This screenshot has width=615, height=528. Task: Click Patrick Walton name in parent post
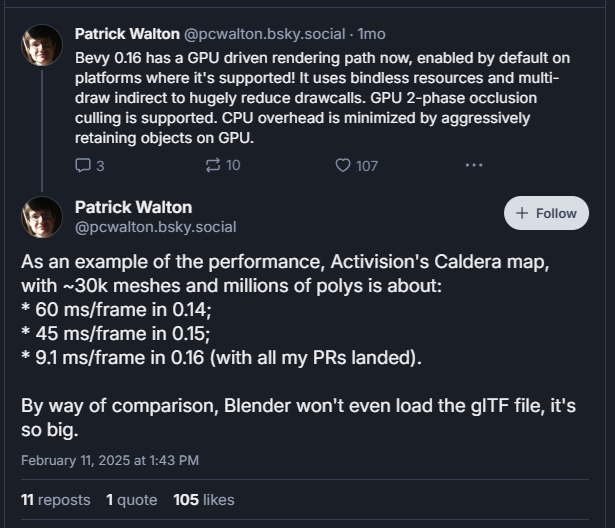coord(126,33)
